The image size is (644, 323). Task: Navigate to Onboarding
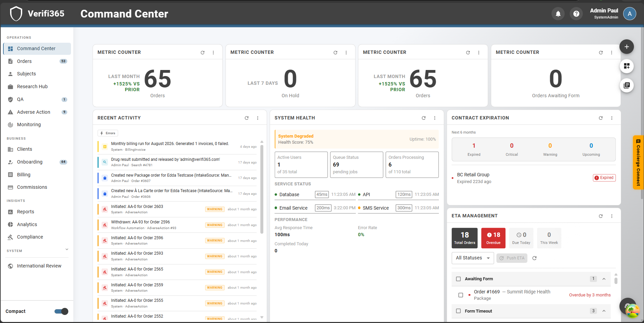click(37, 162)
